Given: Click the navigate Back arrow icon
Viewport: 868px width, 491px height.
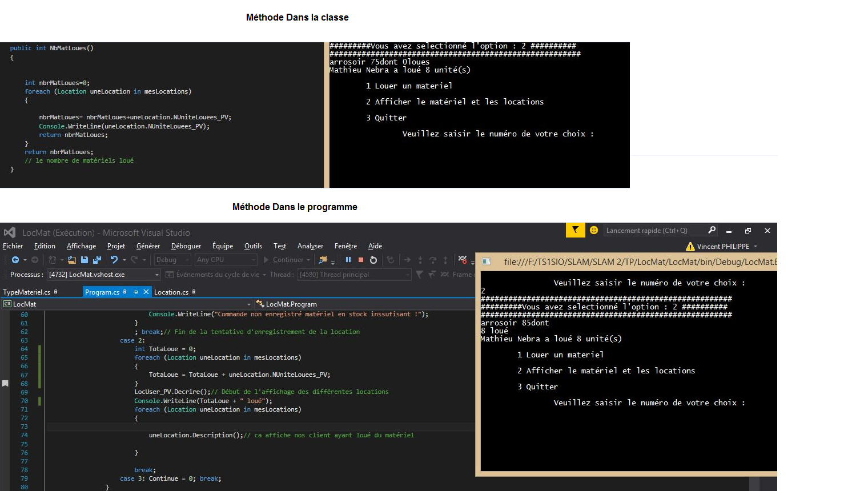Looking at the screenshot, I should [15, 260].
